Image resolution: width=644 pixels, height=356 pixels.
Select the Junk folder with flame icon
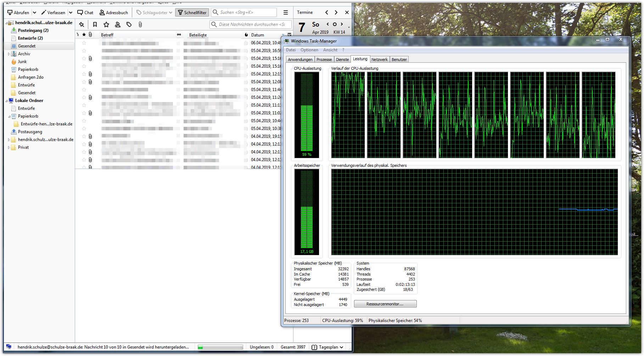[22, 62]
